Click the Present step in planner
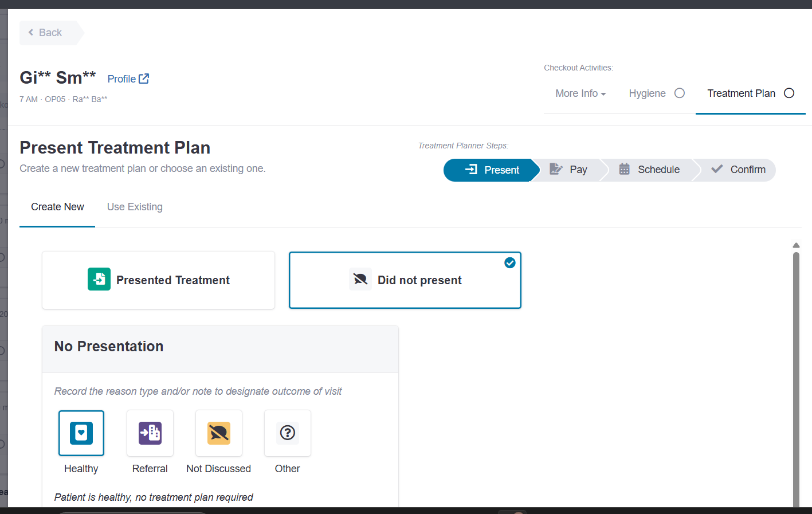 [x=492, y=170]
